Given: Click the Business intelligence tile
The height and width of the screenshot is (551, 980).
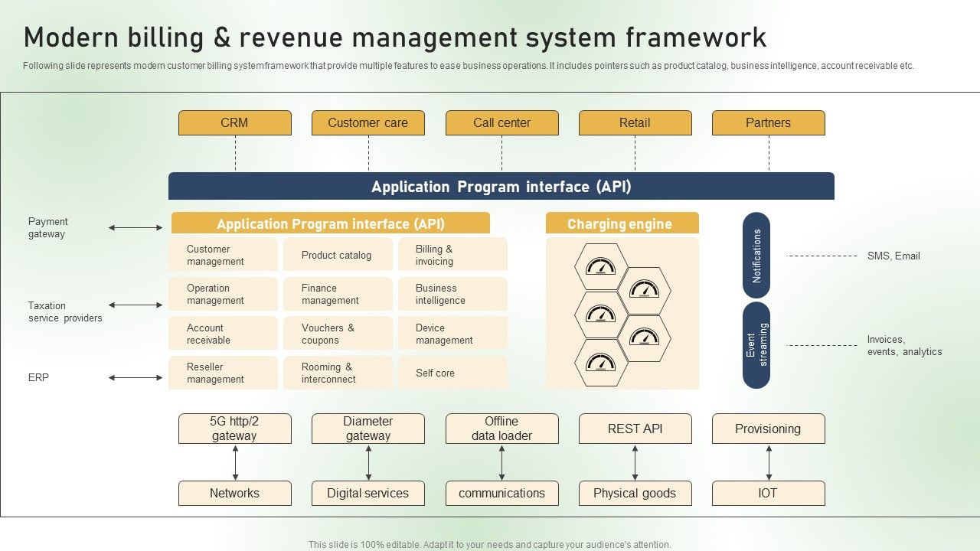Looking at the screenshot, I should (x=452, y=295).
